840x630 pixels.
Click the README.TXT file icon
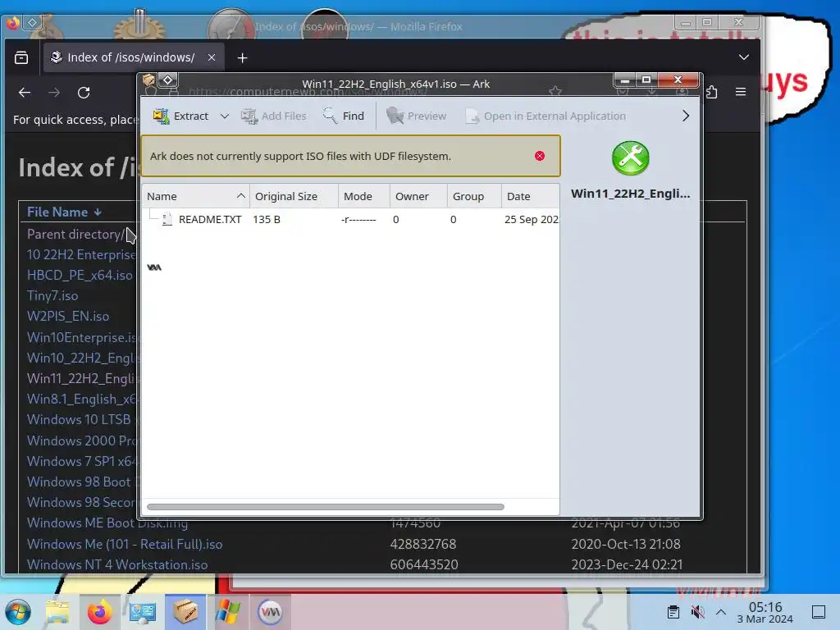[x=167, y=219]
